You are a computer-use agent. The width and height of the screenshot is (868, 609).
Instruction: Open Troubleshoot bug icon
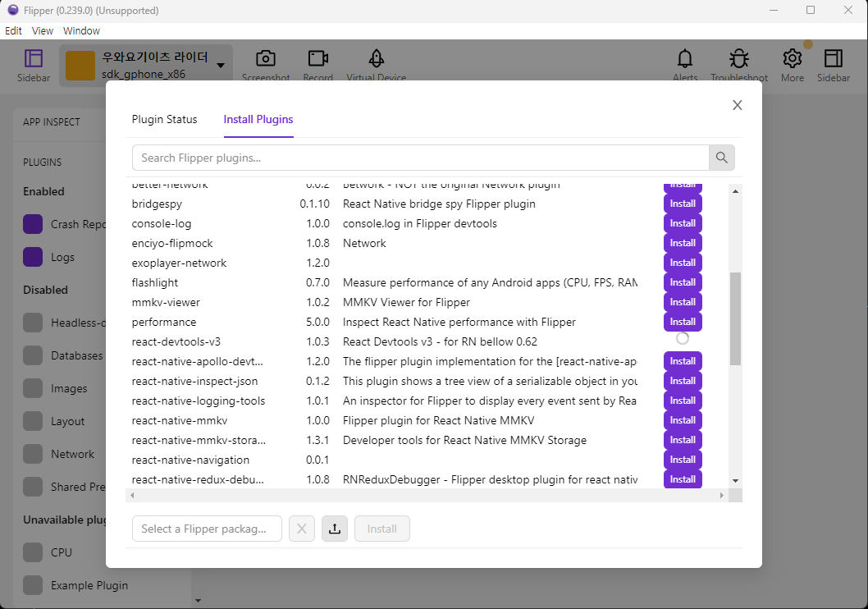coord(739,58)
